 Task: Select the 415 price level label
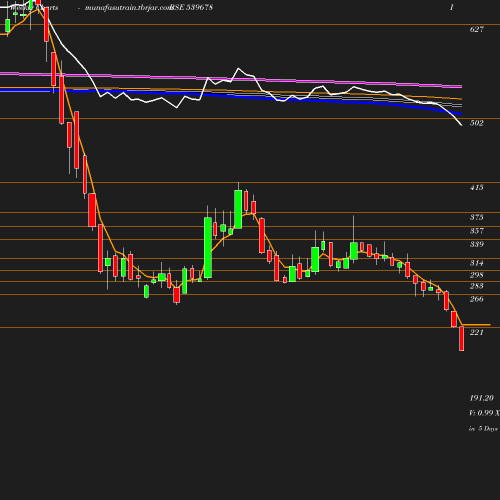pyautogui.click(x=477, y=187)
